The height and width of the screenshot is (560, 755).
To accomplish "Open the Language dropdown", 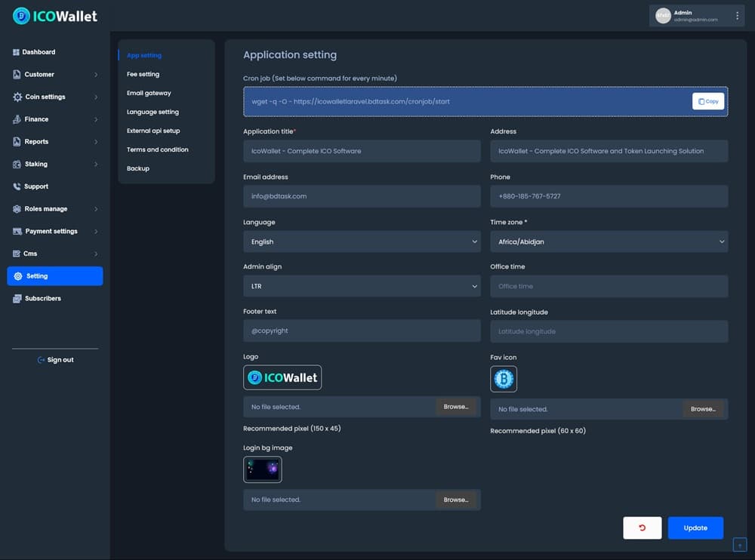I will [362, 242].
